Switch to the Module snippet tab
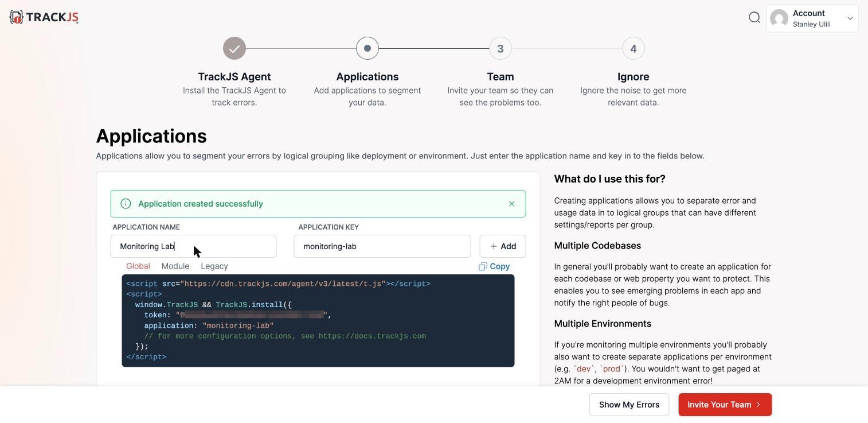868x423 pixels. (x=175, y=266)
